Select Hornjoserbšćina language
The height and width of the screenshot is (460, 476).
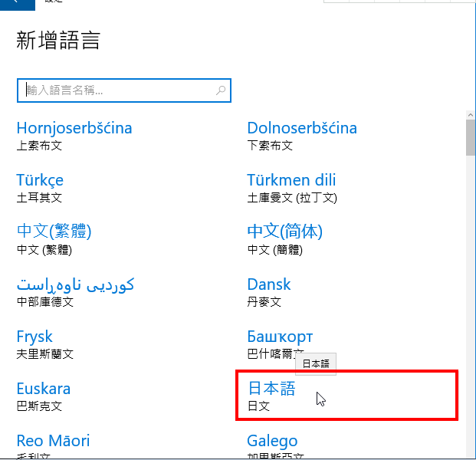point(74,136)
